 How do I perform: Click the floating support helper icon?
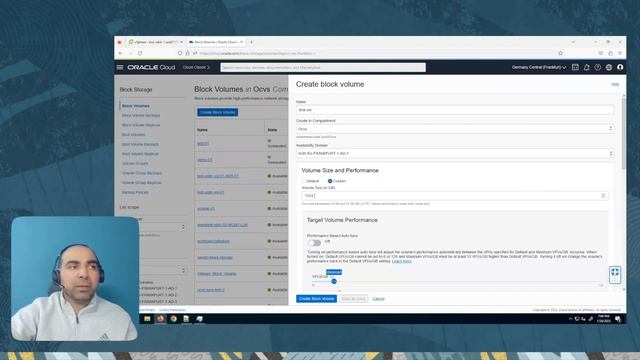coord(615,275)
